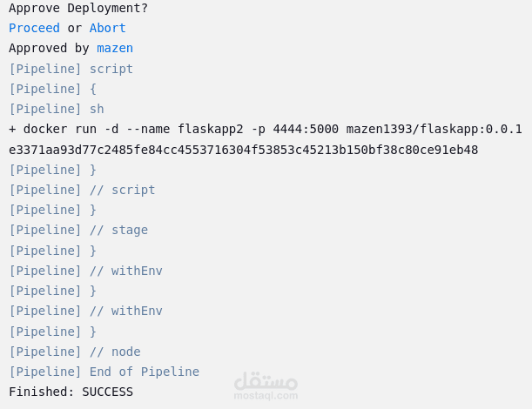The image size is (532, 409).
Task: Click the "Finished: SUCCESS" status line
Action: point(71,392)
